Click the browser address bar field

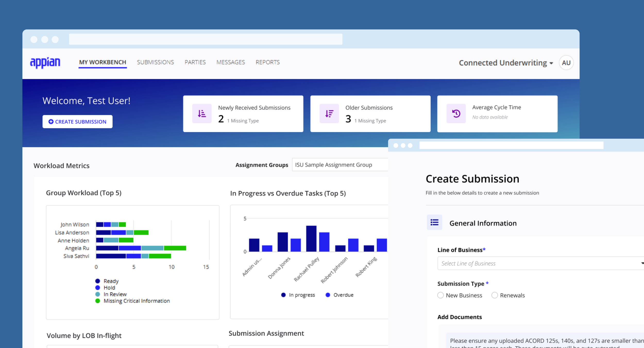coord(206,39)
